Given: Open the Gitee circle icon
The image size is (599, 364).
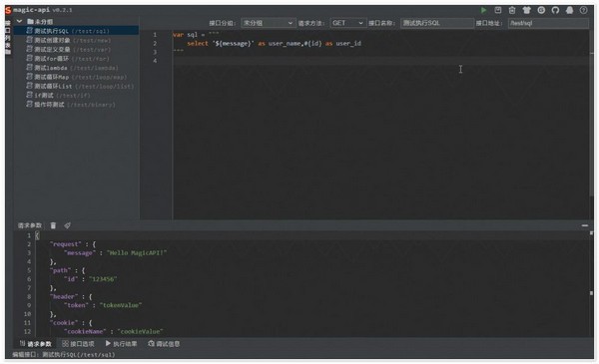Looking at the screenshot, I should (541, 10).
